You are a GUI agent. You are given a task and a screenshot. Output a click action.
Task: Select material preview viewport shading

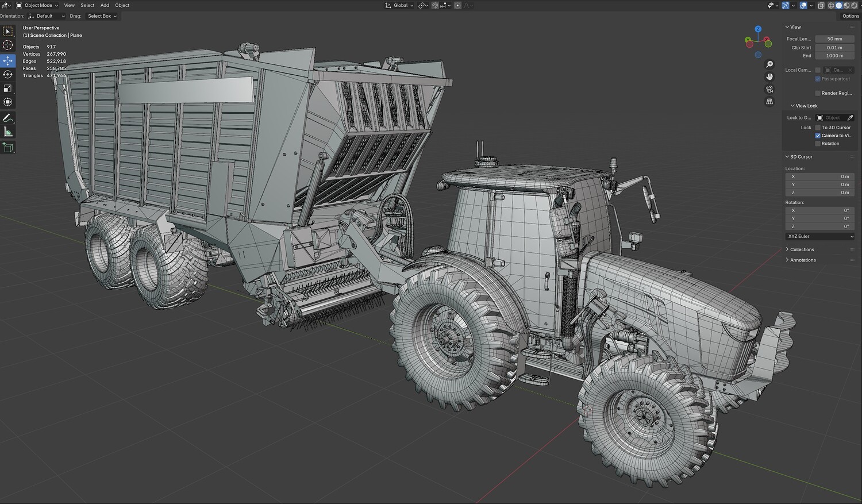click(846, 5)
